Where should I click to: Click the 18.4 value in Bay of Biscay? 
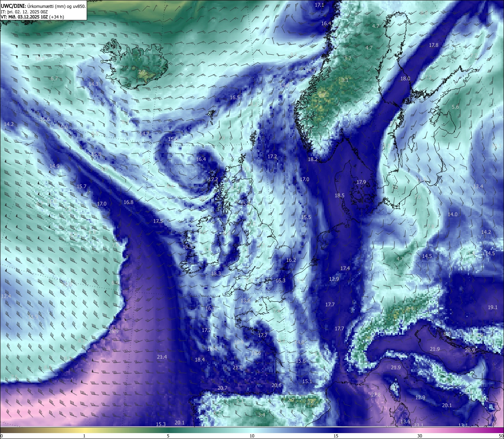200,360
